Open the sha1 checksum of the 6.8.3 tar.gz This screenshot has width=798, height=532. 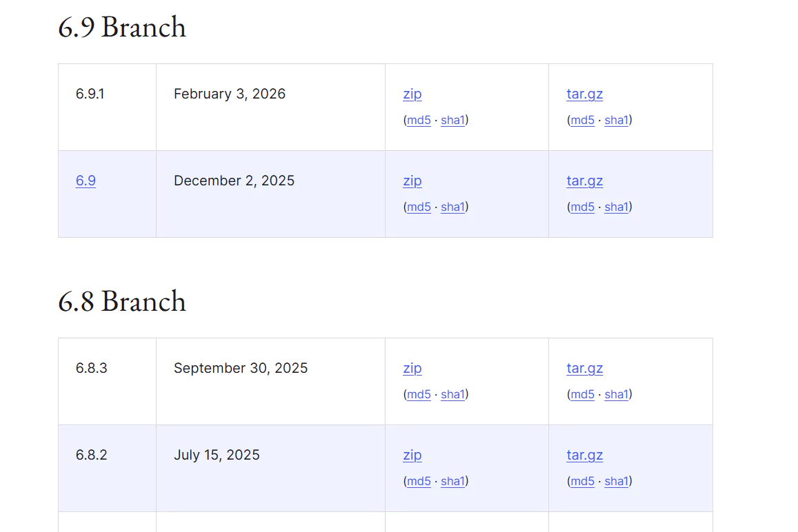(616, 394)
